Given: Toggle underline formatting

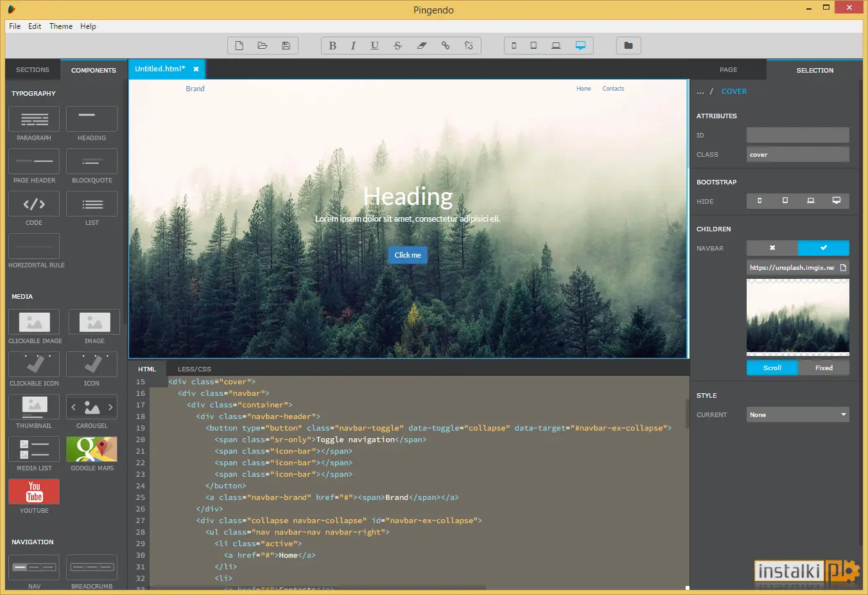Looking at the screenshot, I should click(375, 46).
